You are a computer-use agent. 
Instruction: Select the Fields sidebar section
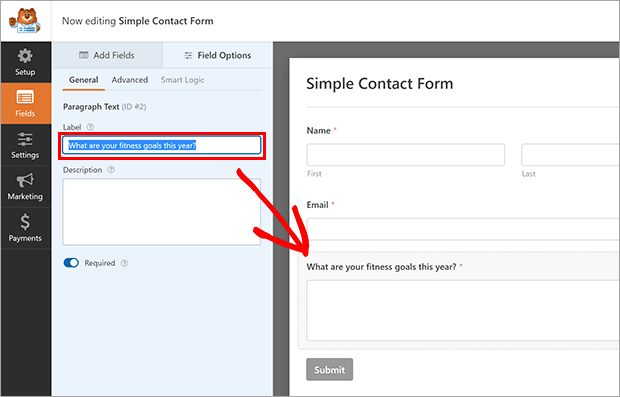pos(25,104)
